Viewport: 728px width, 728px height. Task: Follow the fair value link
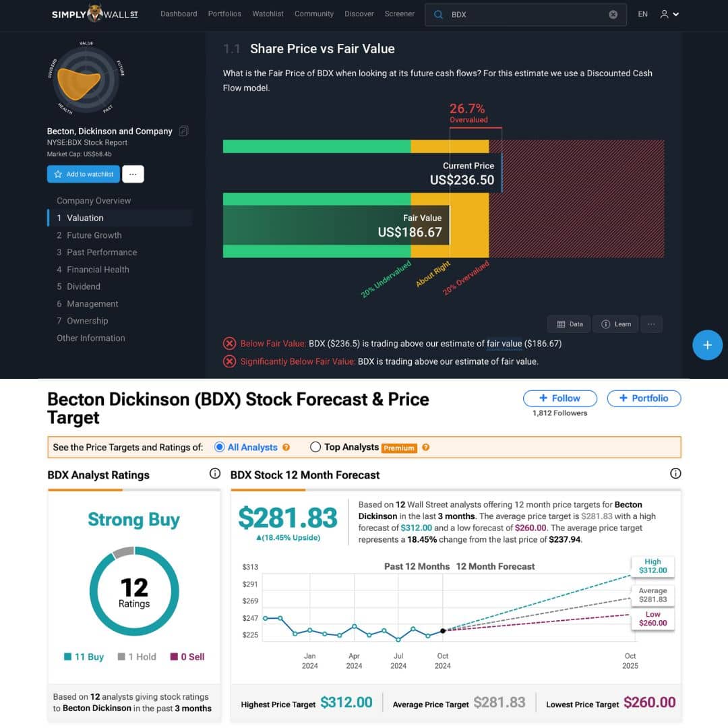tap(504, 344)
